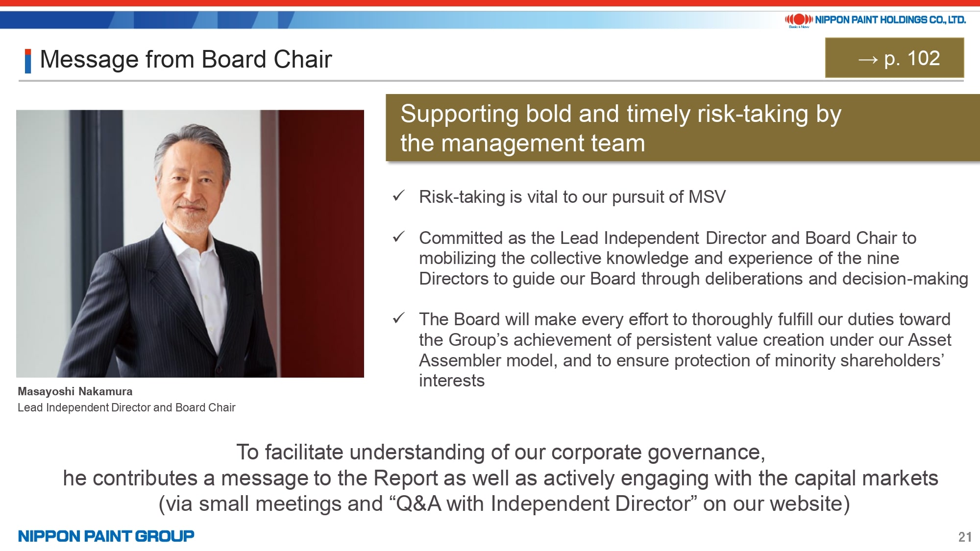Click the NIPPON PAINT HOLDINGS CO., LTD. text

pyautogui.click(x=890, y=20)
